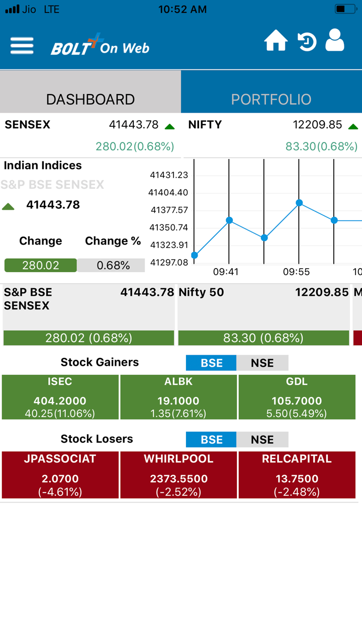Viewport: 362px width, 644px height.
Task: Tap the green 280.02 change badge
Action: point(41,265)
